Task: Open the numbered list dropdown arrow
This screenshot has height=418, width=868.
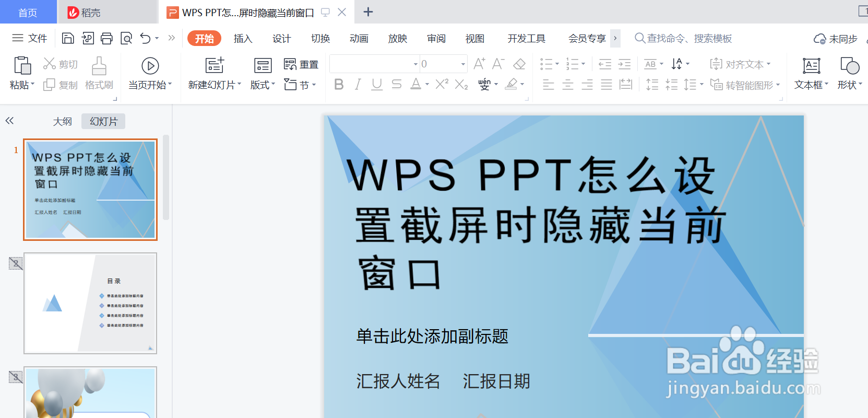Action: (583, 64)
